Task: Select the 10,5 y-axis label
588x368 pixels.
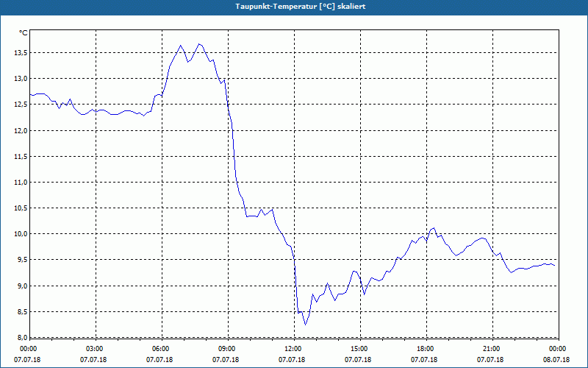Action: point(21,208)
